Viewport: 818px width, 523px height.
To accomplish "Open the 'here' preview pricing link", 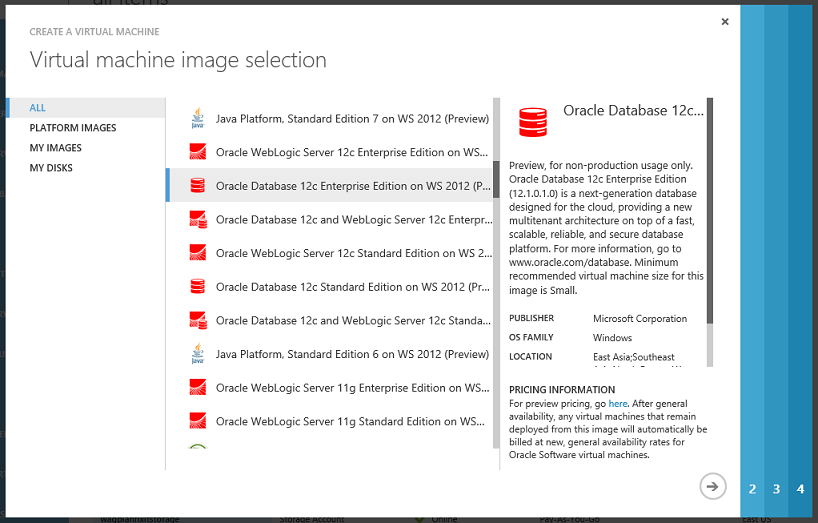I will [618, 404].
